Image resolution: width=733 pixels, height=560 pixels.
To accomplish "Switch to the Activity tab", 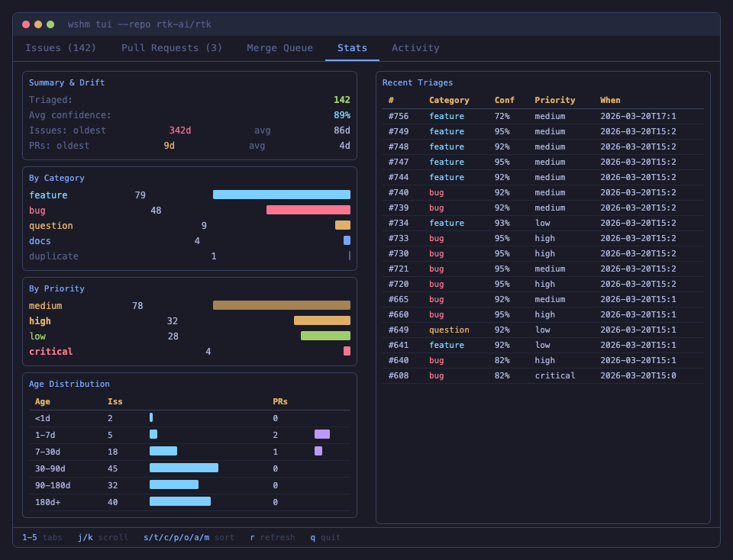I will pyautogui.click(x=415, y=47).
